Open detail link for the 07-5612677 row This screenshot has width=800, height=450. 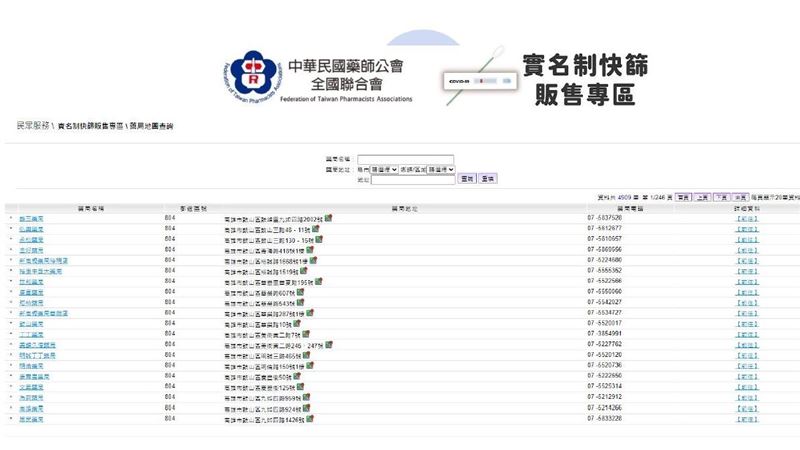[747, 229]
